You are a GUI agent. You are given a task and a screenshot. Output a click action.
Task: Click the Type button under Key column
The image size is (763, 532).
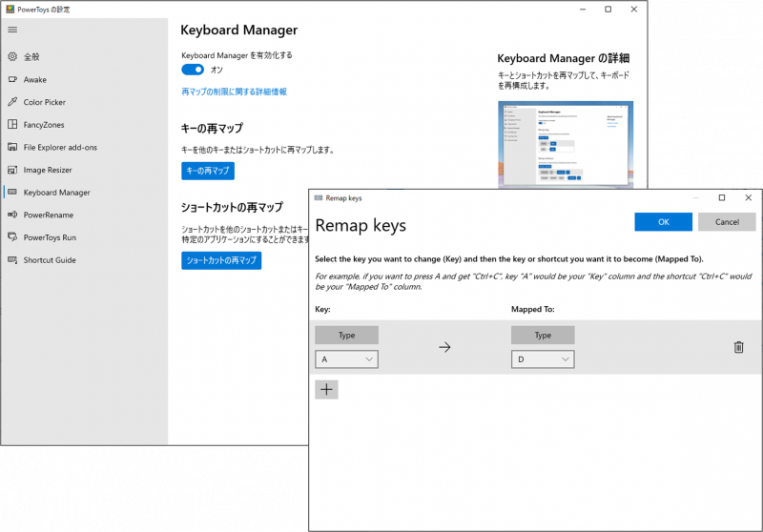(x=346, y=335)
